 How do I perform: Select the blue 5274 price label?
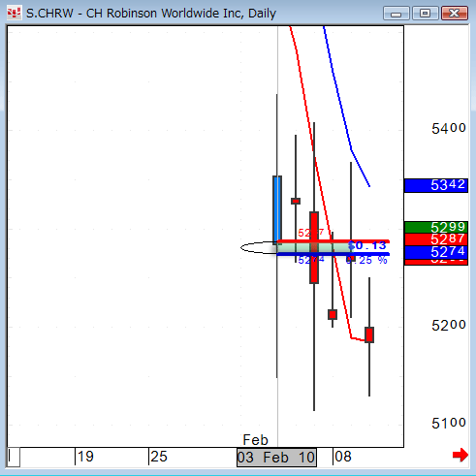click(x=436, y=252)
